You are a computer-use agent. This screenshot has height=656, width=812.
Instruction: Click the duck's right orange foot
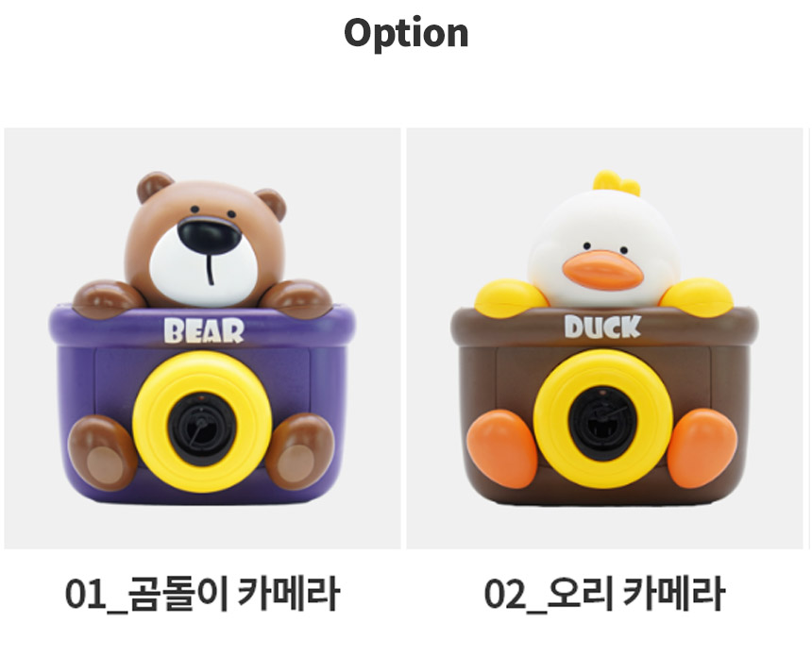702,447
